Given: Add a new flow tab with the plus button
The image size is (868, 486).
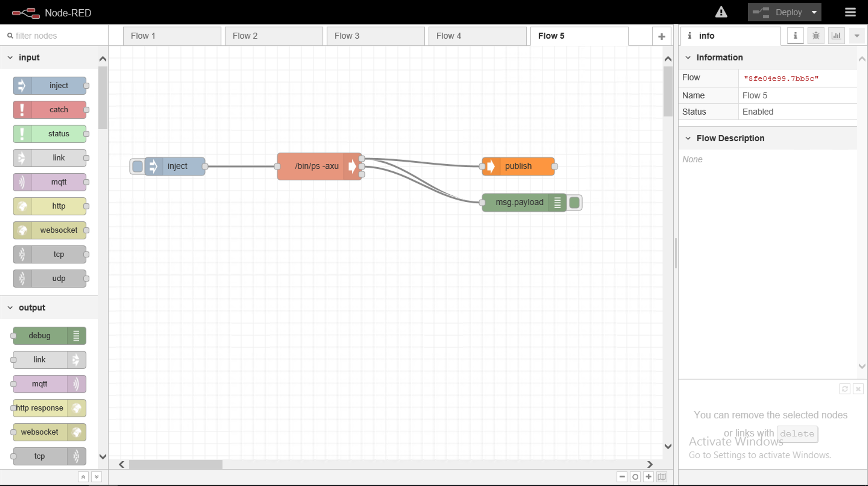Looking at the screenshot, I should [x=661, y=36].
